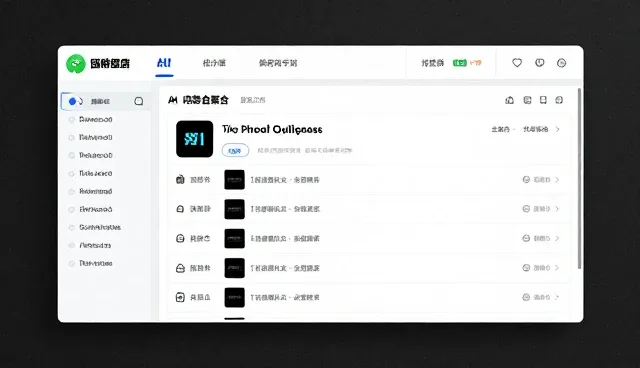Click the leading icon of the fourth list row
The image size is (640, 368).
(x=180, y=268)
